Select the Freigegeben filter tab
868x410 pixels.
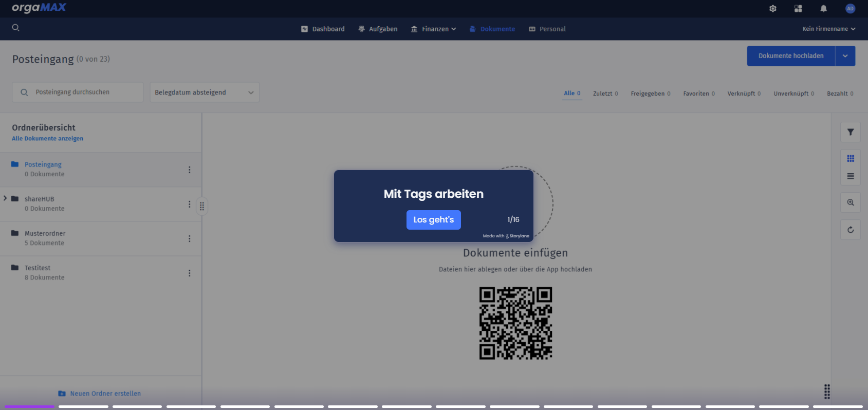click(651, 94)
